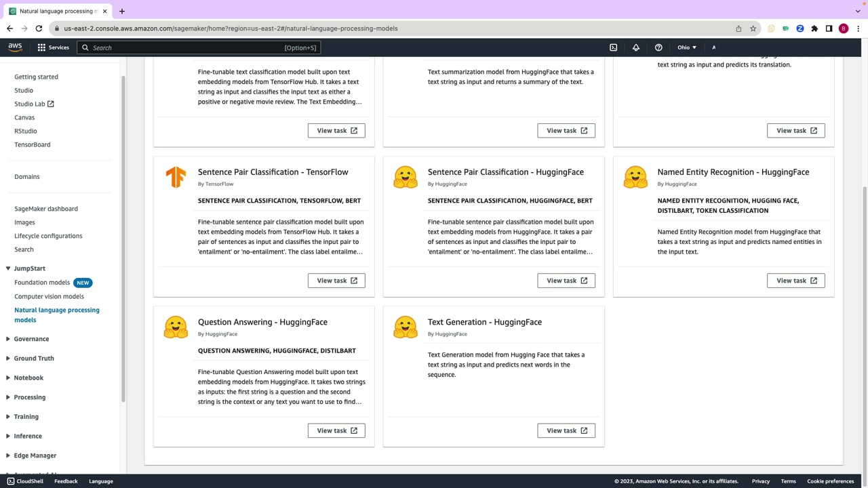The width and height of the screenshot is (868, 488).
Task: Expand the Edge Manager section
Action: pos(8,455)
